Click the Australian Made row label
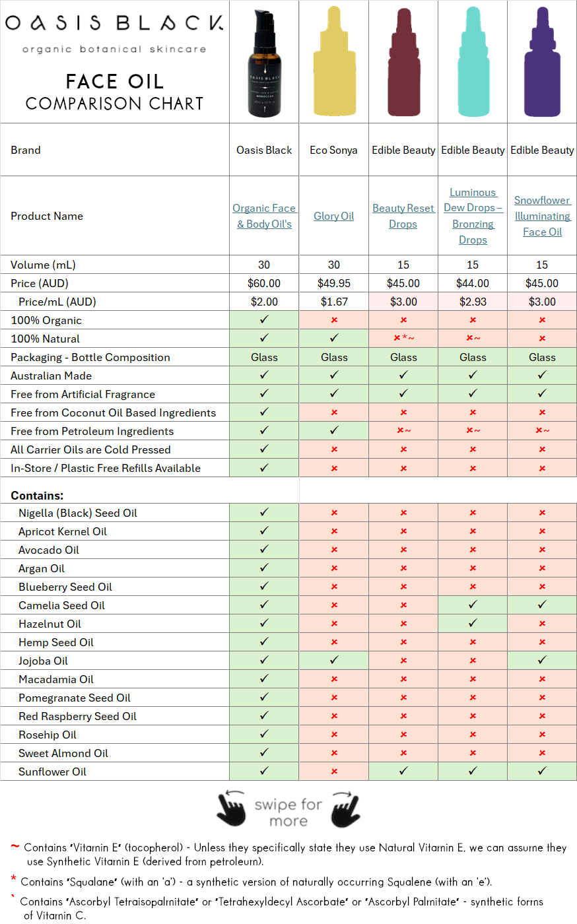This screenshot has width=577, height=924. click(51, 376)
